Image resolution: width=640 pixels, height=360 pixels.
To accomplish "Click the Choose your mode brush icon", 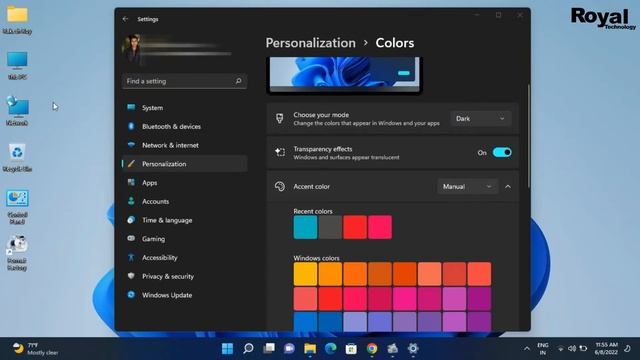I will pyautogui.click(x=280, y=118).
